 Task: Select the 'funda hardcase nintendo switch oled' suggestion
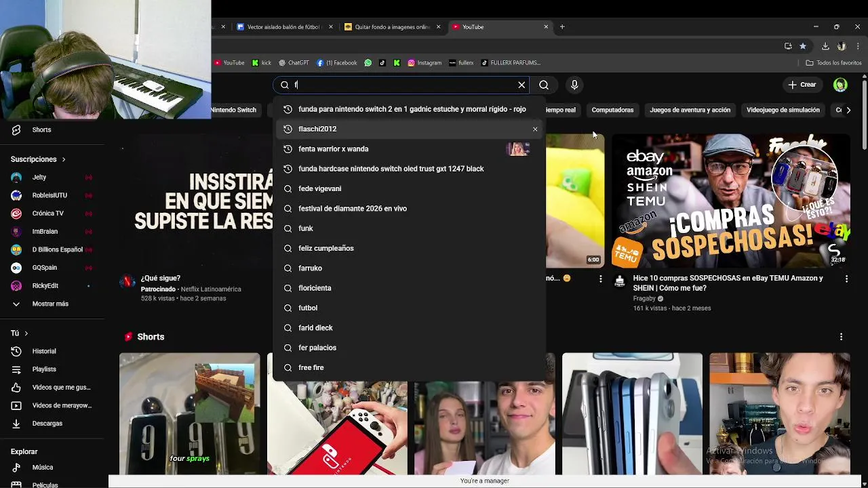point(410,169)
